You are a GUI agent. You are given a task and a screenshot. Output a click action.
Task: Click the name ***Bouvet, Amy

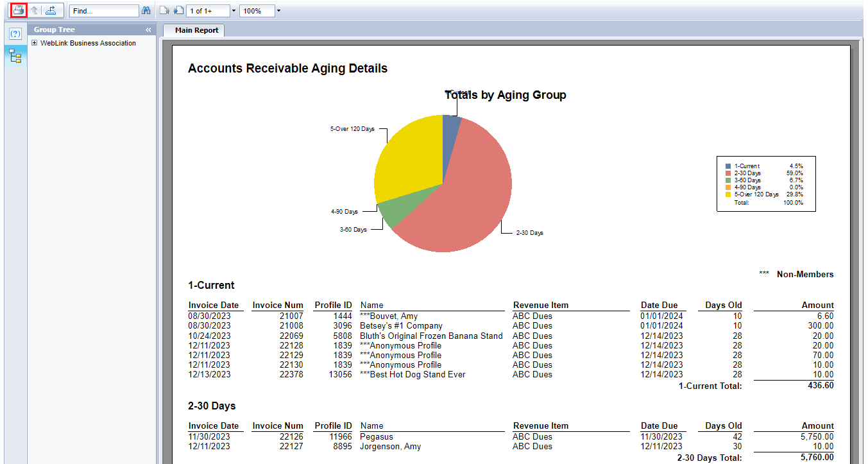click(x=389, y=316)
